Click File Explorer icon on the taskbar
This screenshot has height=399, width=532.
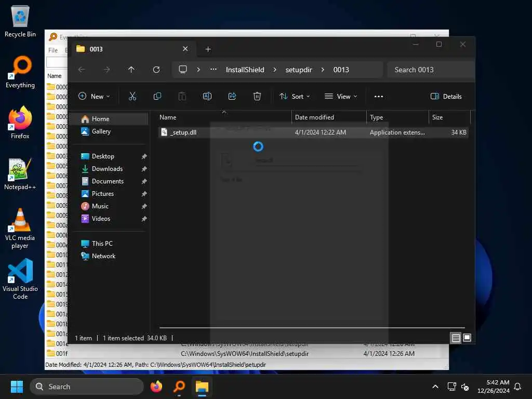pos(202,387)
